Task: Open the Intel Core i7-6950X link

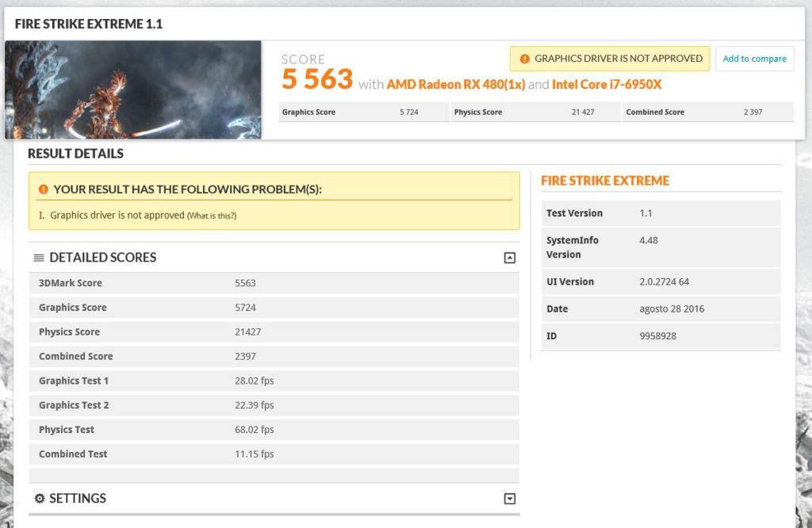Action: (x=607, y=84)
